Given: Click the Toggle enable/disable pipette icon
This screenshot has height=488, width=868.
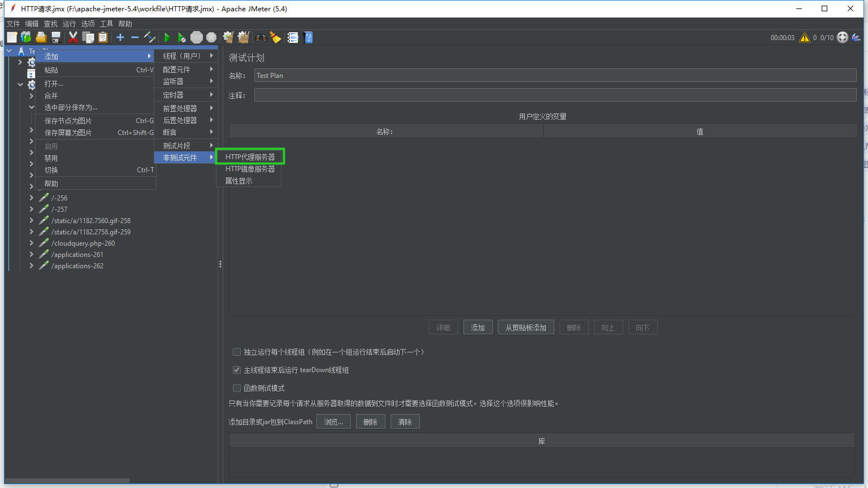Looking at the screenshot, I should pyautogui.click(x=150, y=37).
